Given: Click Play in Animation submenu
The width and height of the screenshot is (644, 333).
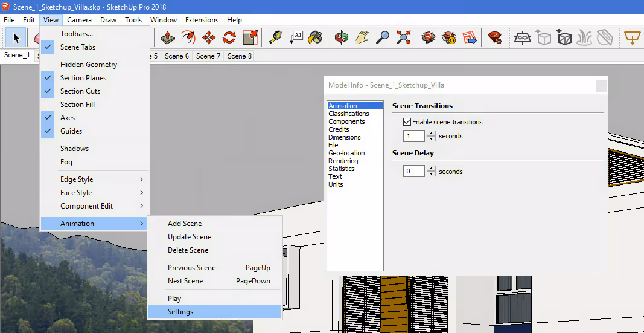Looking at the screenshot, I should point(215,299).
